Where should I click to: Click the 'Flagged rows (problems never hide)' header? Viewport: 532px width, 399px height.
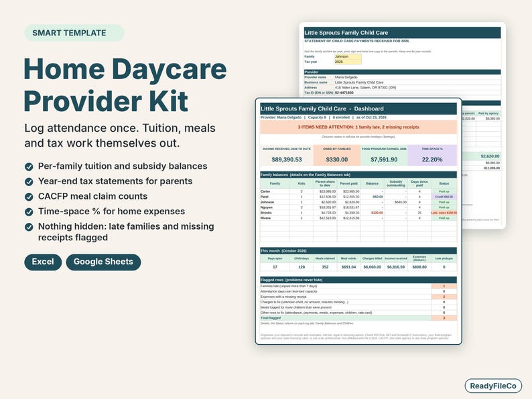pos(358,280)
